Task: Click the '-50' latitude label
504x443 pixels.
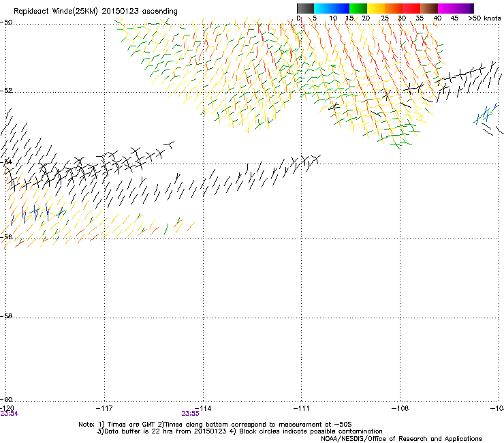Action: pyautogui.click(x=6, y=22)
